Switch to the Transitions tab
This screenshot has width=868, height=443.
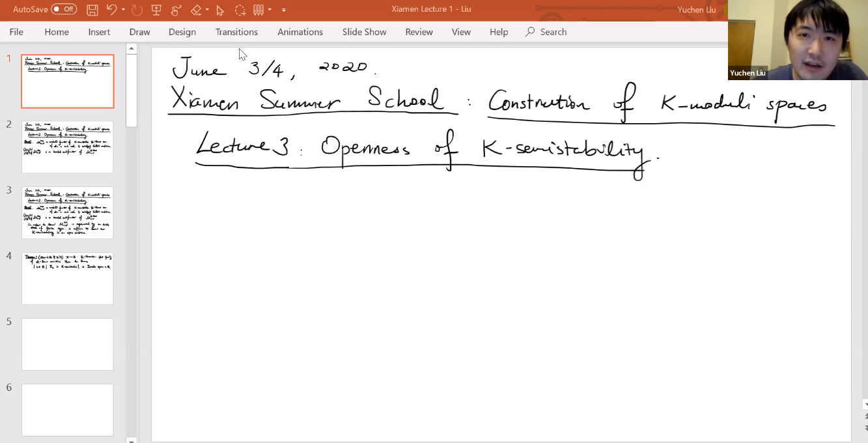(236, 32)
